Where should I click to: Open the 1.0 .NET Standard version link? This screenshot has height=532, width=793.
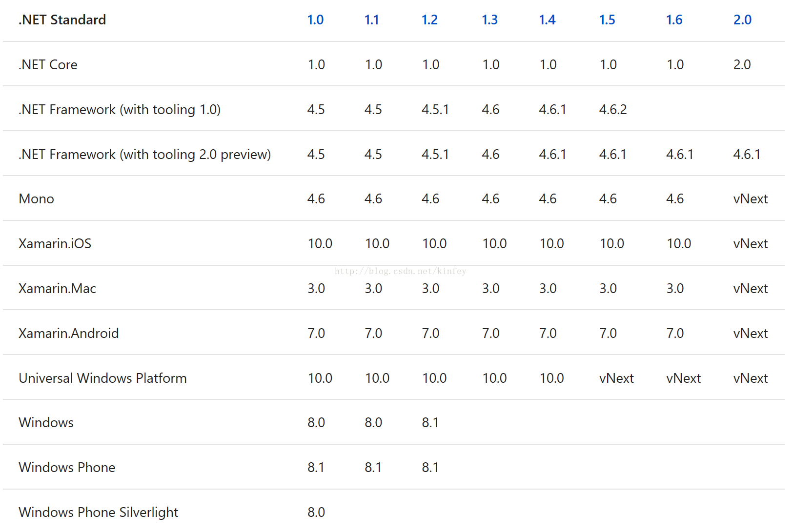(315, 20)
